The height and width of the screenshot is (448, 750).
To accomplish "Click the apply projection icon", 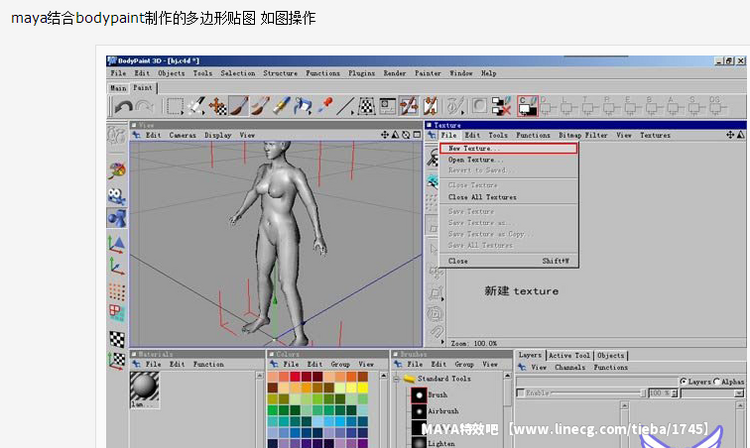I will [431, 107].
